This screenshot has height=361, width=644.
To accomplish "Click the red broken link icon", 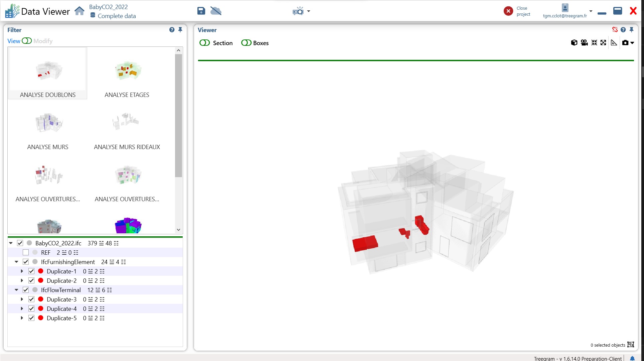I will (x=615, y=30).
